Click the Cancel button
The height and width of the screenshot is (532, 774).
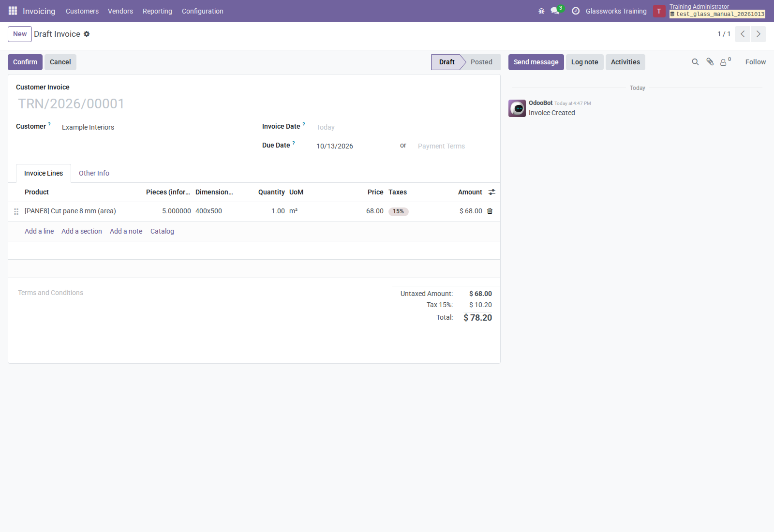pos(60,62)
